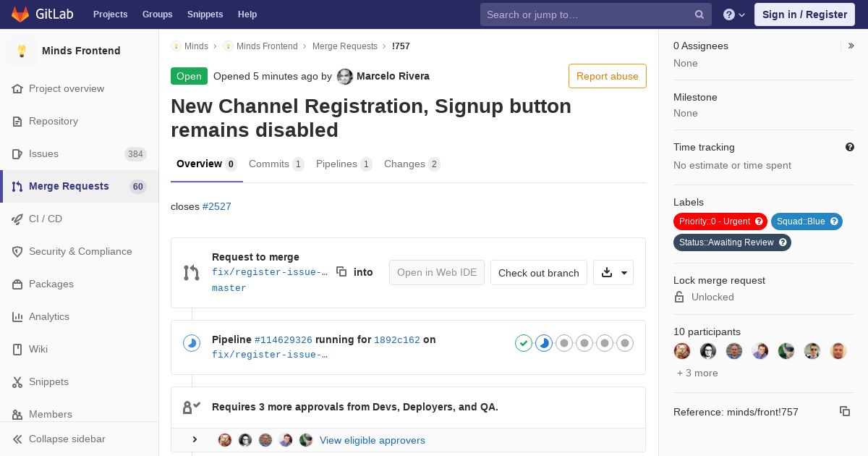Click the time tracking help icon
Viewport: 868px width, 456px height.
[x=850, y=147]
